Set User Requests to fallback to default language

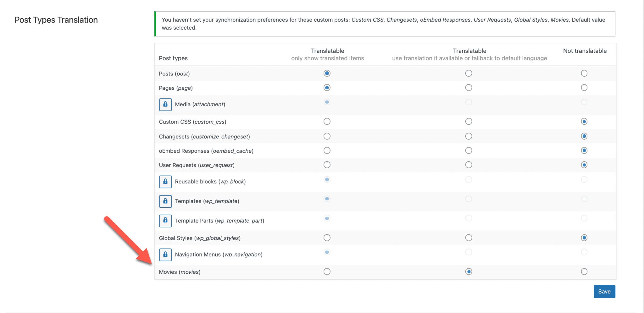click(x=469, y=165)
